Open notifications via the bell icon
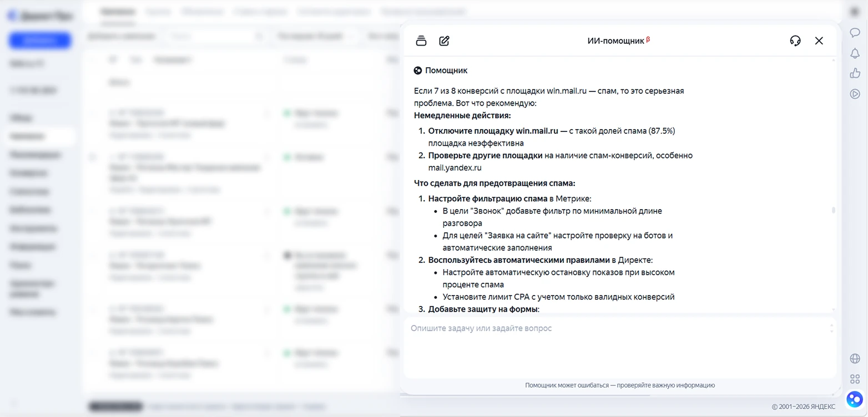The width and height of the screenshot is (868, 417). (855, 53)
